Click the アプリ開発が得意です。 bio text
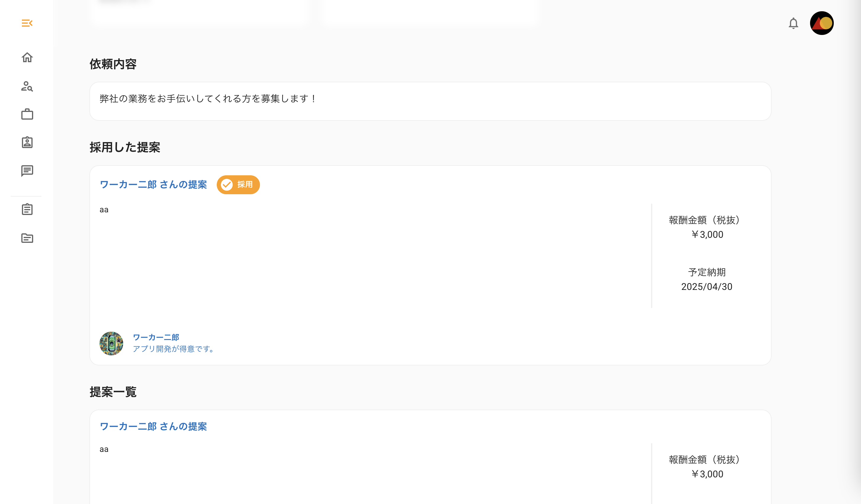861x504 pixels. point(173,349)
